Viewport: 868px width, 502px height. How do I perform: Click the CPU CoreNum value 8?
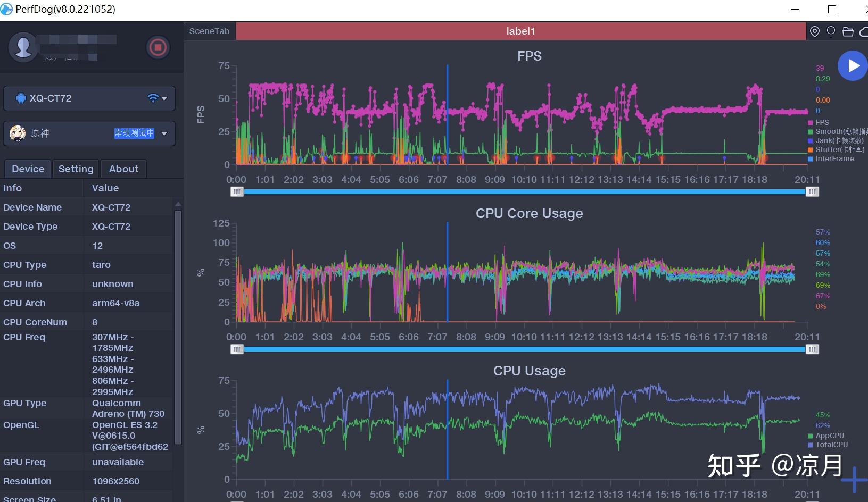(95, 322)
